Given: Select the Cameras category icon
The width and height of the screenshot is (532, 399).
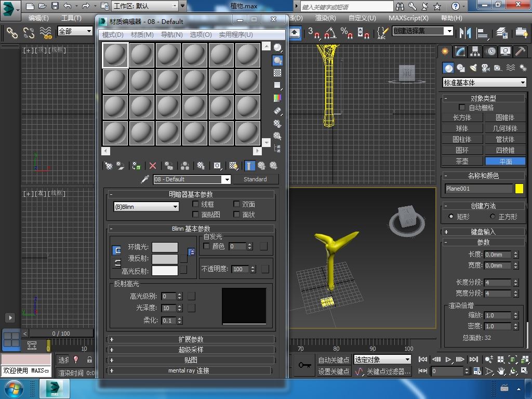Looking at the screenshot, I should click(486, 68).
